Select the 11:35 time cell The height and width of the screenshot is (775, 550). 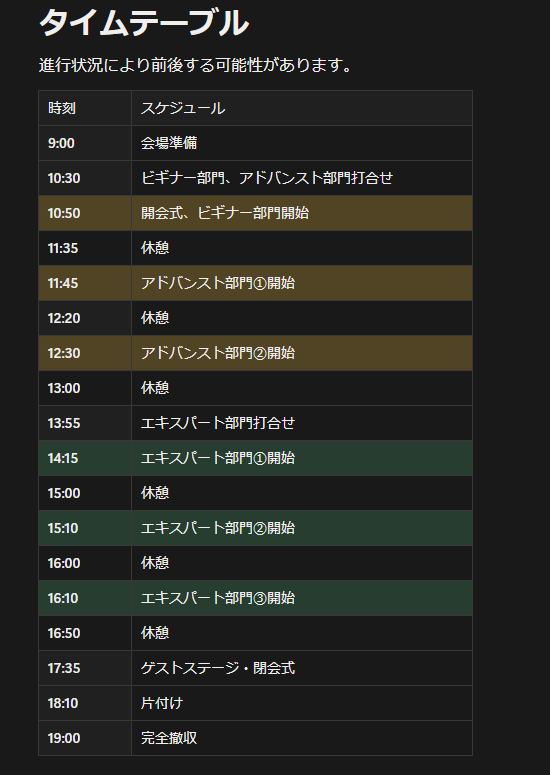point(85,248)
